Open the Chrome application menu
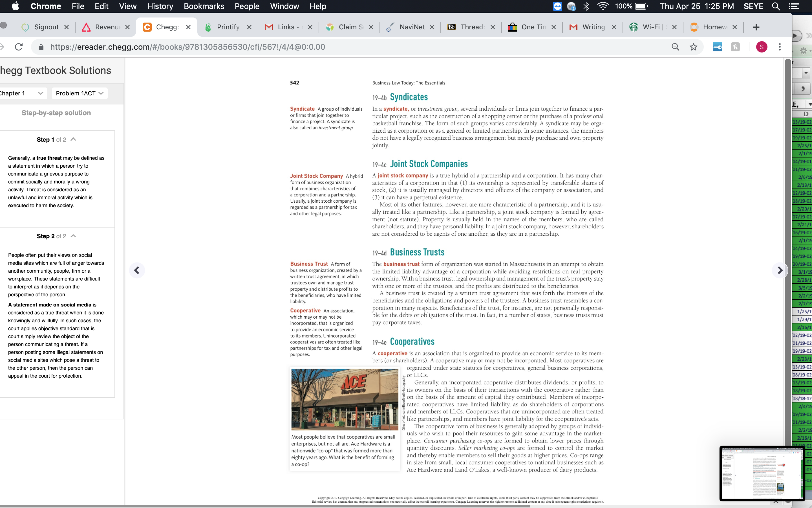 (x=46, y=6)
